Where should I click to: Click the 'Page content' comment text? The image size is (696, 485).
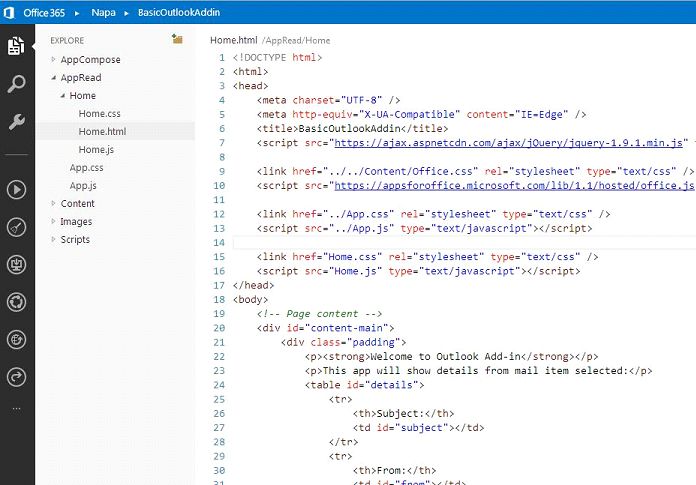(x=322, y=314)
